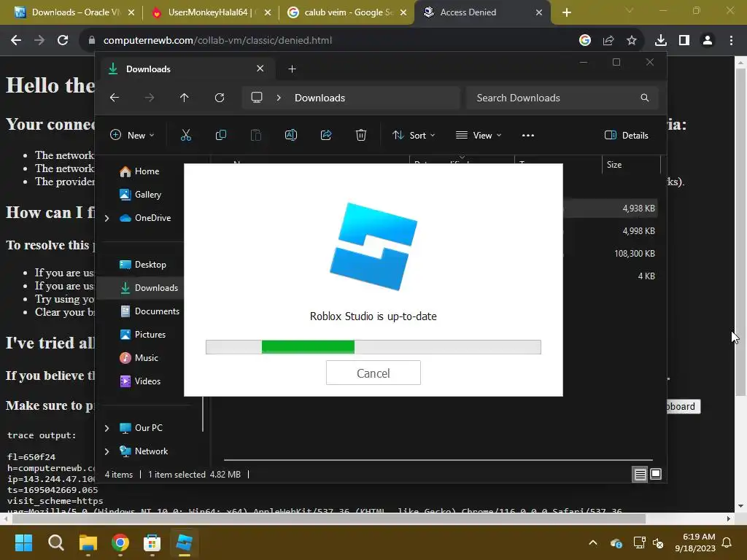The height and width of the screenshot is (560, 747).
Task: Click the Delete trash icon in Explorer
Action: pos(360,135)
